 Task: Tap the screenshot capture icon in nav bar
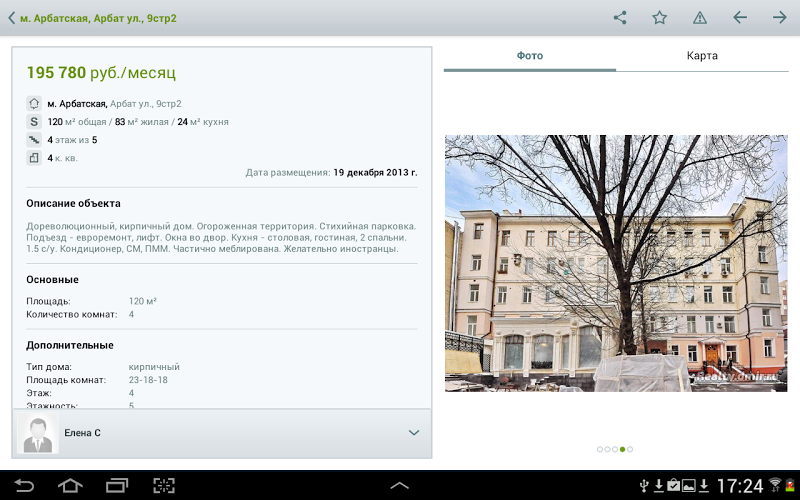pos(164,485)
